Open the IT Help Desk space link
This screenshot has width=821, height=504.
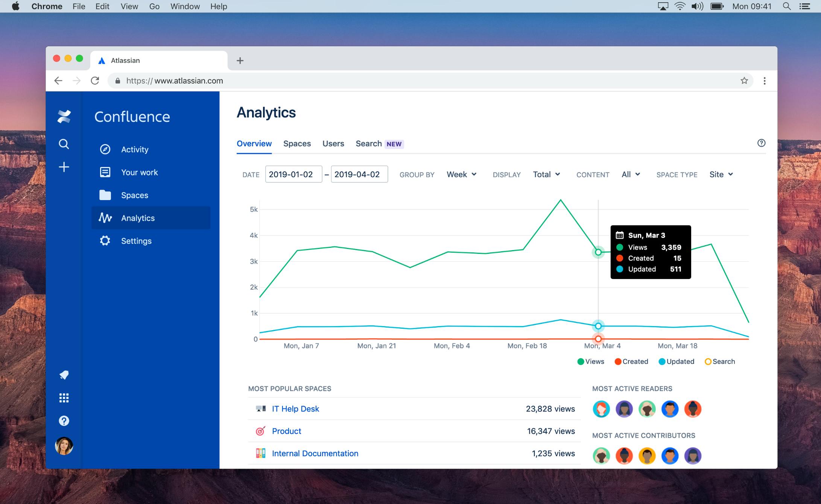point(295,409)
